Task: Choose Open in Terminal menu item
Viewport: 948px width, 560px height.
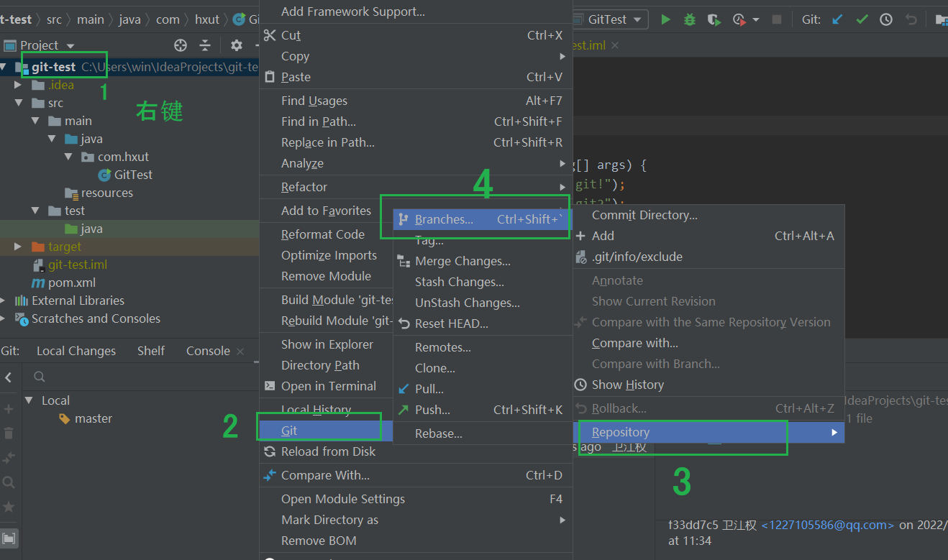Action: (x=327, y=386)
